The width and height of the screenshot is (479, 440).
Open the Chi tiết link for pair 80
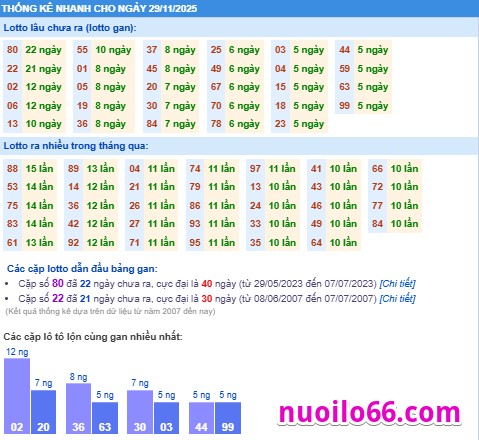[x=397, y=284]
